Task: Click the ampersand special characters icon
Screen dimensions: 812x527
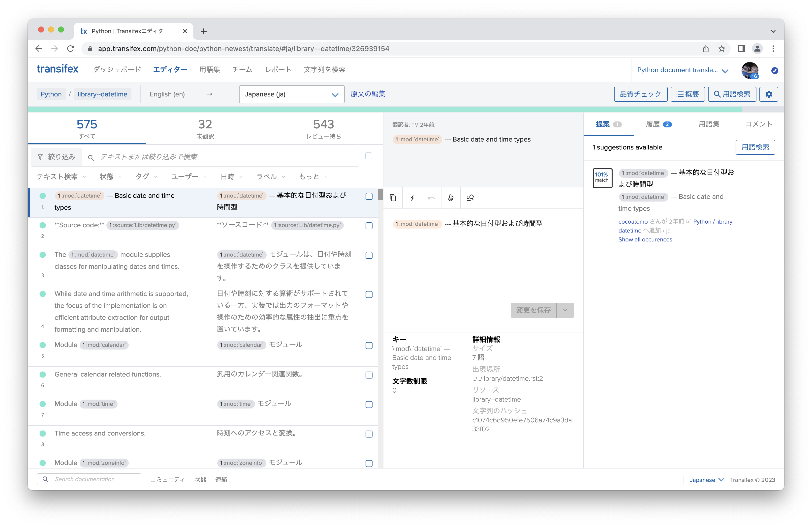Action: 451,198
